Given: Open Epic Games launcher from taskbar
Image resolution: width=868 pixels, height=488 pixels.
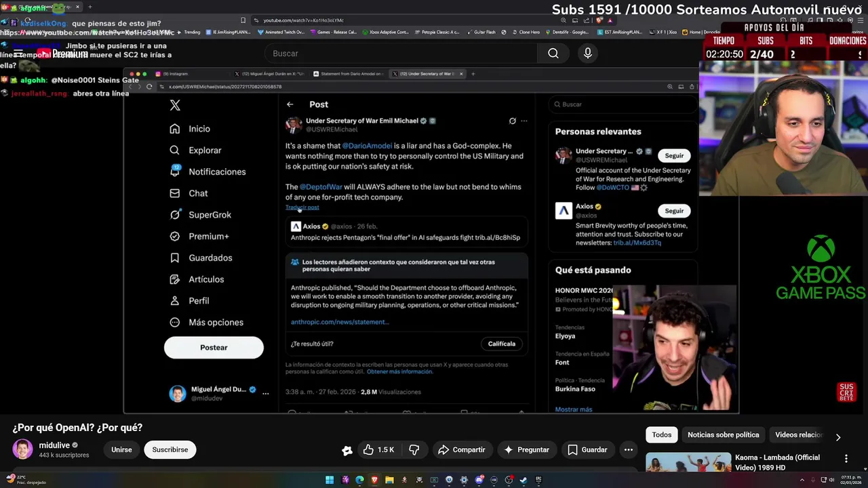Looking at the screenshot, I should pyautogui.click(x=538, y=480).
